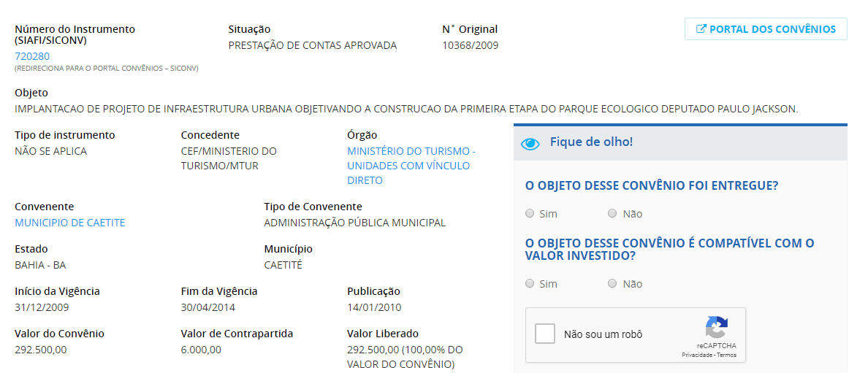
Task: Click the Fim da Vigência date 30/04/2014
Action: pos(208,308)
